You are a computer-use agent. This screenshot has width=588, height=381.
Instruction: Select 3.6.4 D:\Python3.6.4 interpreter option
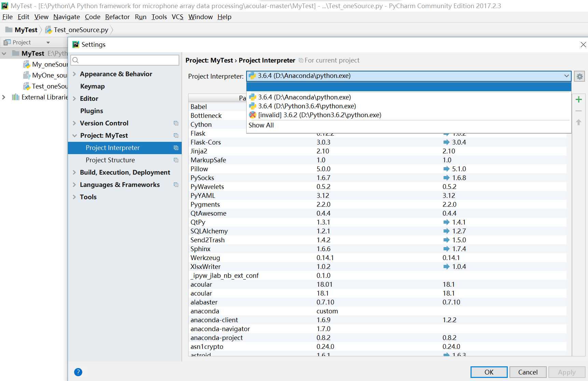coord(409,106)
